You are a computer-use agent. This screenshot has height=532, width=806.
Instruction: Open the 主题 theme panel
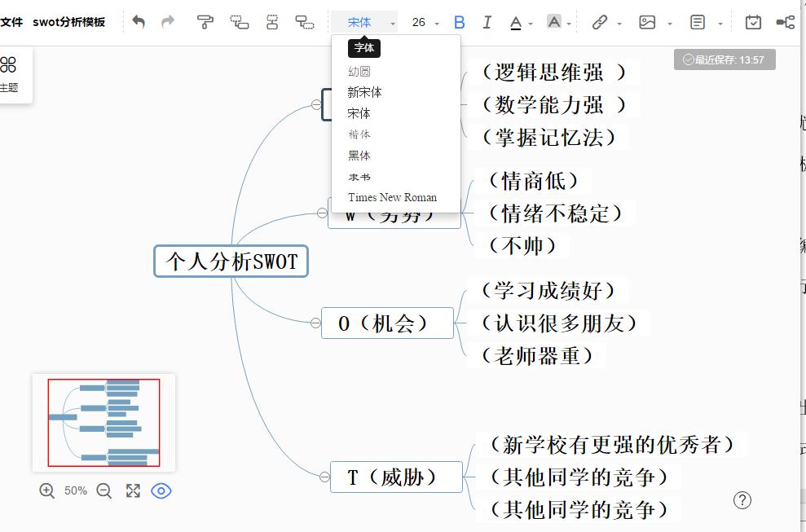(9, 75)
